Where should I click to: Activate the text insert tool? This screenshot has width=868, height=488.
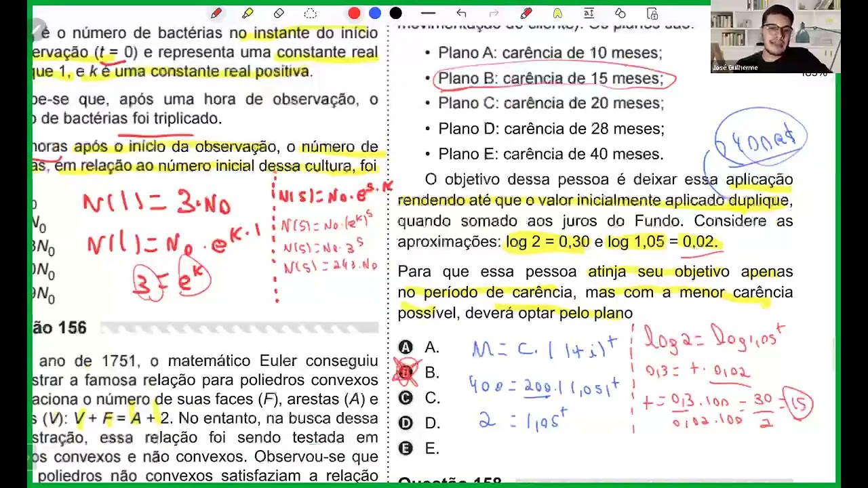[589, 13]
